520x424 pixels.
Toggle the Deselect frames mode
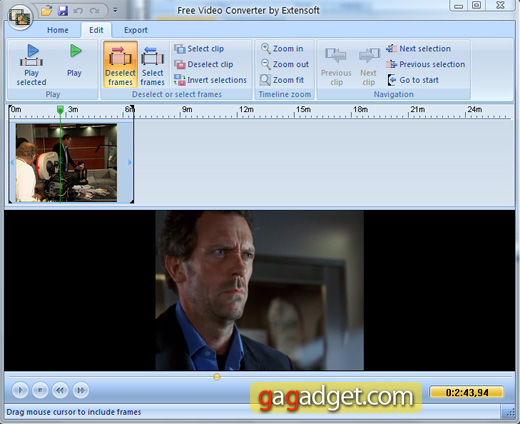120,64
